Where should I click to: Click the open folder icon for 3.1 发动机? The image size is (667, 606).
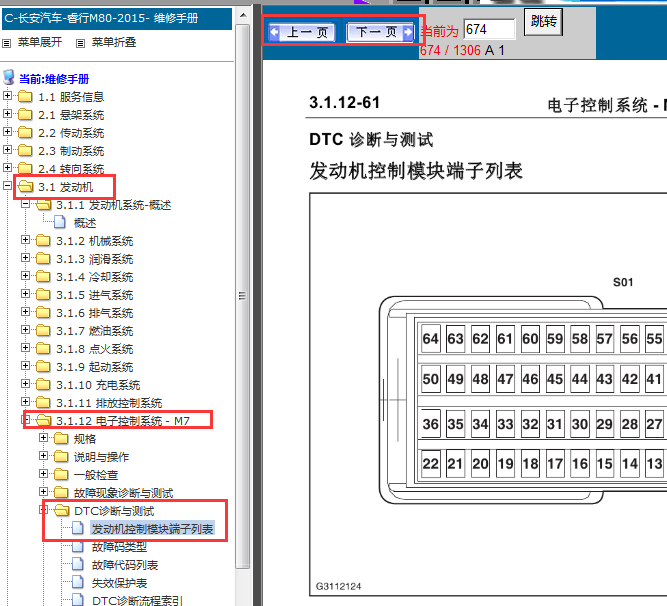[26, 187]
